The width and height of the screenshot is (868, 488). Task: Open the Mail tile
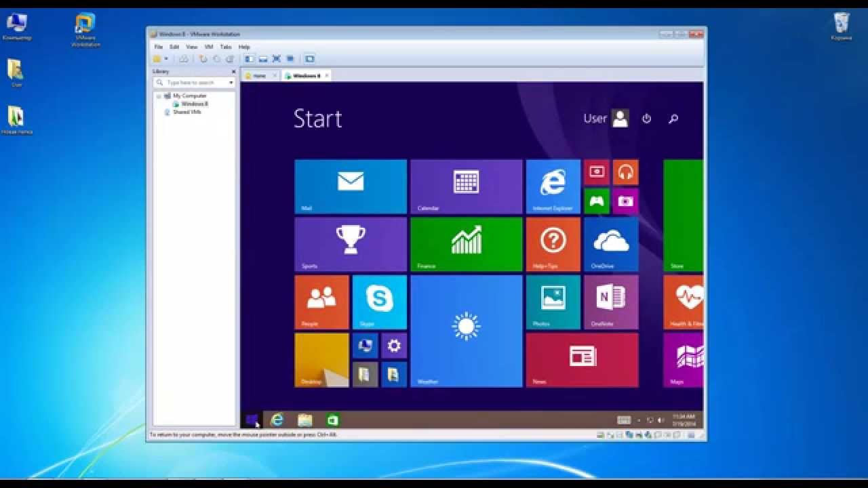(351, 186)
